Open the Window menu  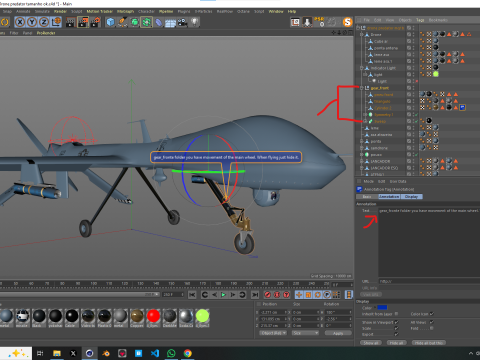pos(276,11)
